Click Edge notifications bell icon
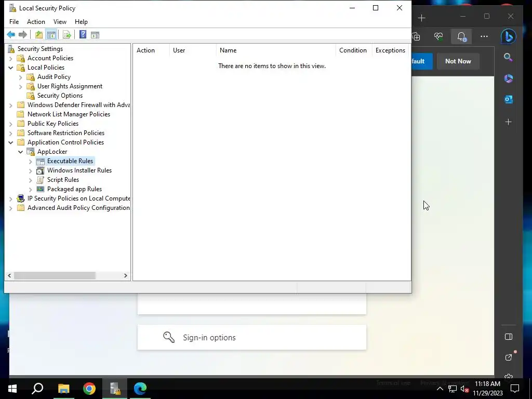The height and width of the screenshot is (399, 532). click(461, 36)
